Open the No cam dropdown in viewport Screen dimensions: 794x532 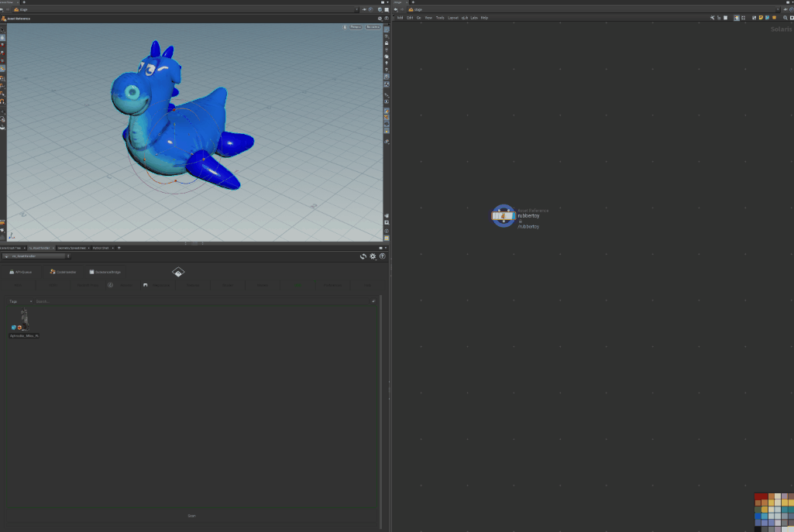coord(373,27)
